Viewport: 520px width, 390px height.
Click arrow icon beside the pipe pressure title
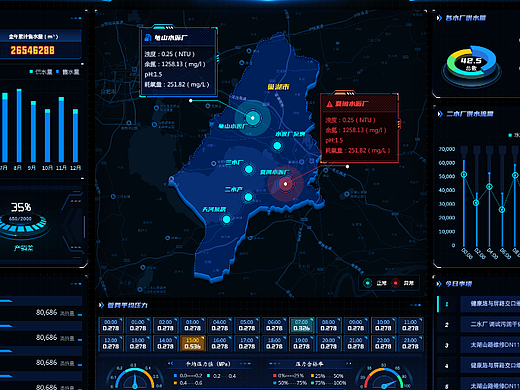click(101, 305)
